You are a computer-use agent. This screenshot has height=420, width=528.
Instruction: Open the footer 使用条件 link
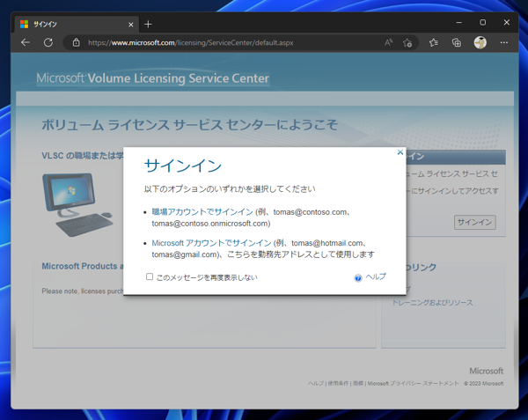pos(338,383)
